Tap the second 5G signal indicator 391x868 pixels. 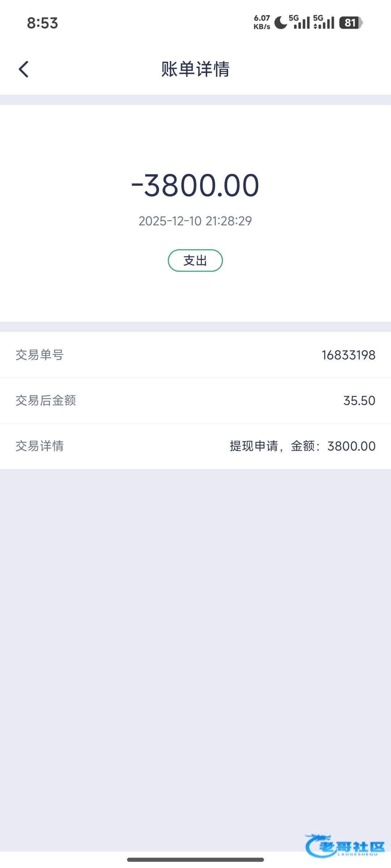(324, 22)
